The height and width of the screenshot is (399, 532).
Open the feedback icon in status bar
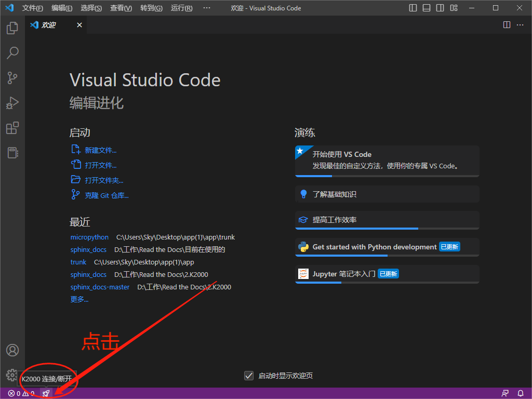(505, 393)
